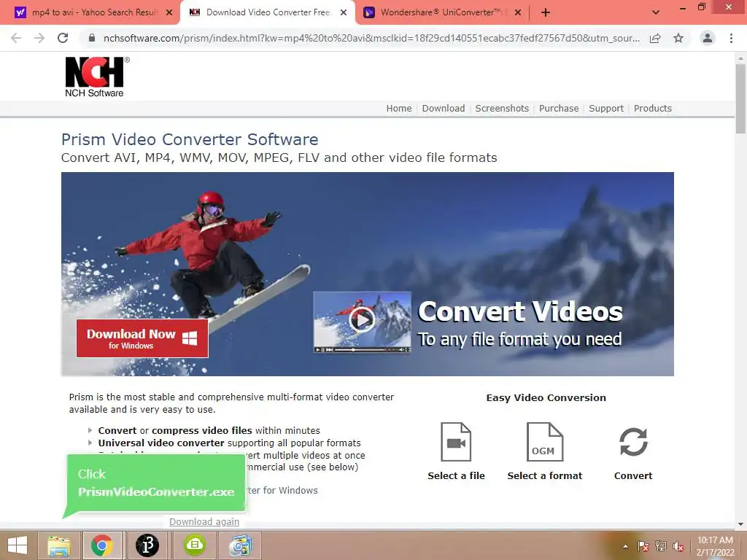This screenshot has width=747, height=560.
Task: Click the Select a file video icon
Action: (x=456, y=441)
